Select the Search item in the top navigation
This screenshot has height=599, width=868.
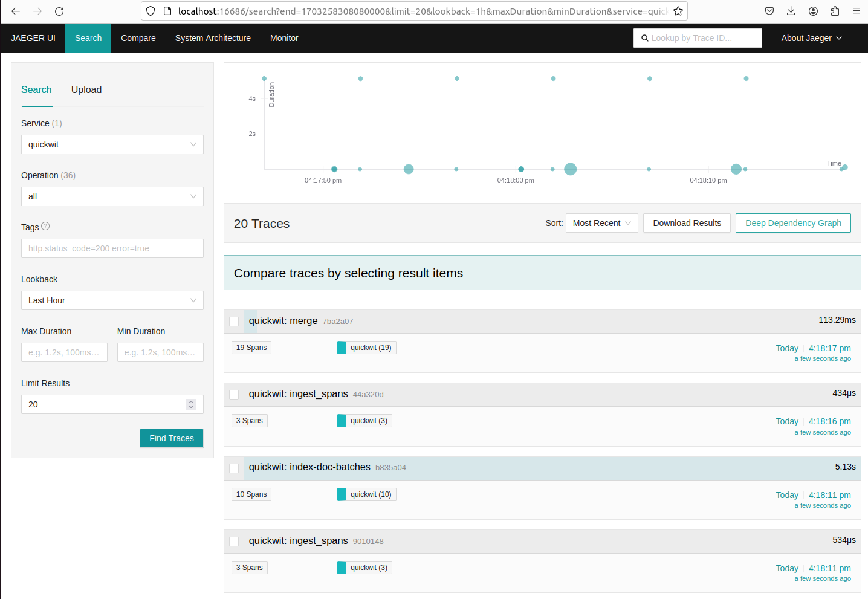tap(88, 38)
